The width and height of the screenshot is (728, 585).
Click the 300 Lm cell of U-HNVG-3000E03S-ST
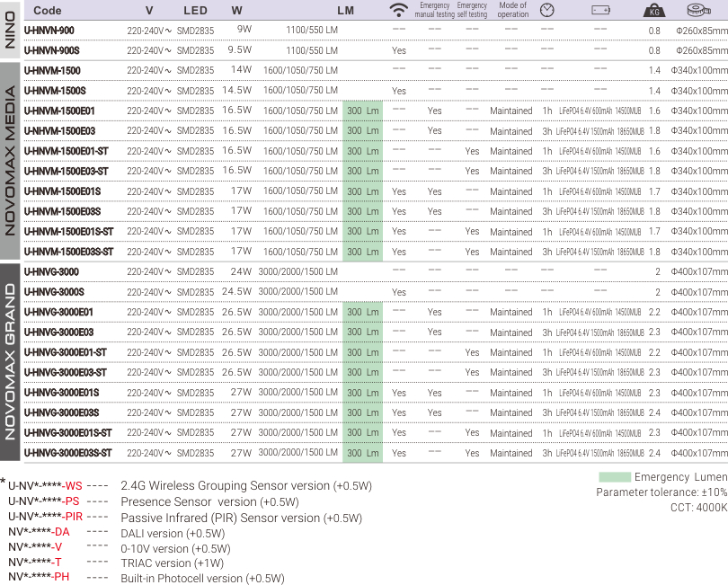tap(362, 453)
